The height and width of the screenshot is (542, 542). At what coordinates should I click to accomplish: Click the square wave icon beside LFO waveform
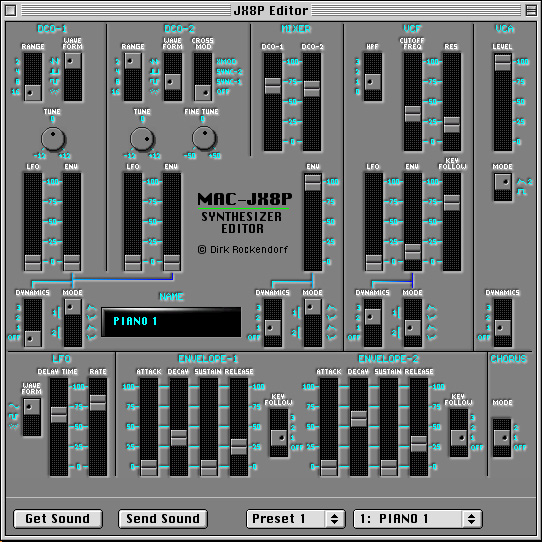(14, 416)
